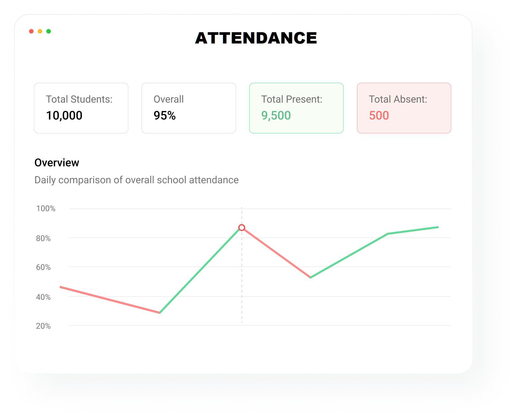Click the 60% axis label

point(43,267)
